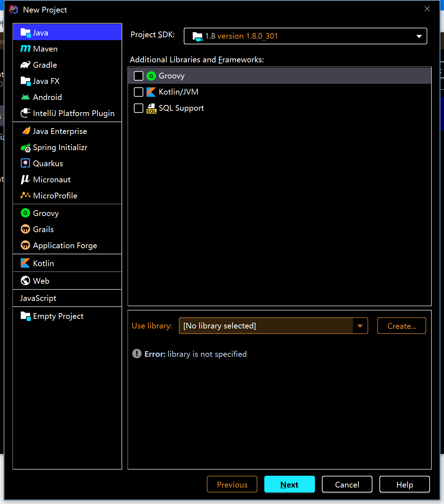This screenshot has height=504, width=444.
Task: Select the JavaScript project type
Action: pos(67,298)
